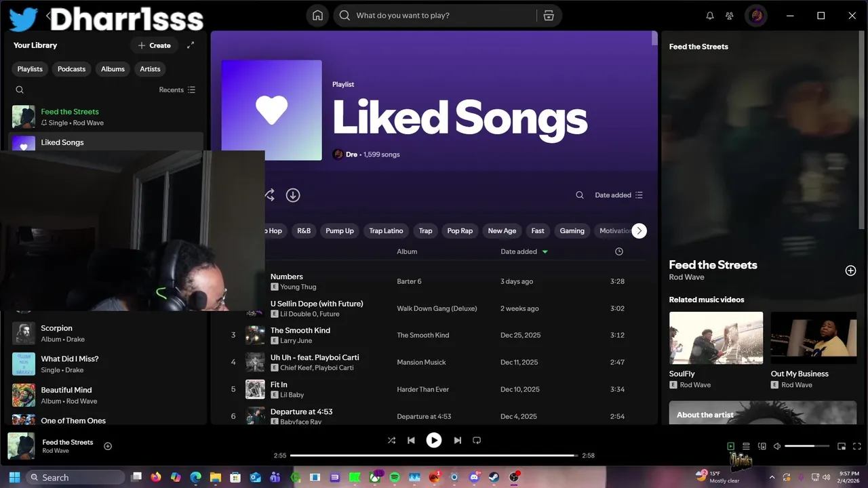The height and width of the screenshot is (488, 868).
Task: Open Scorpion album in library
Action: [106, 333]
